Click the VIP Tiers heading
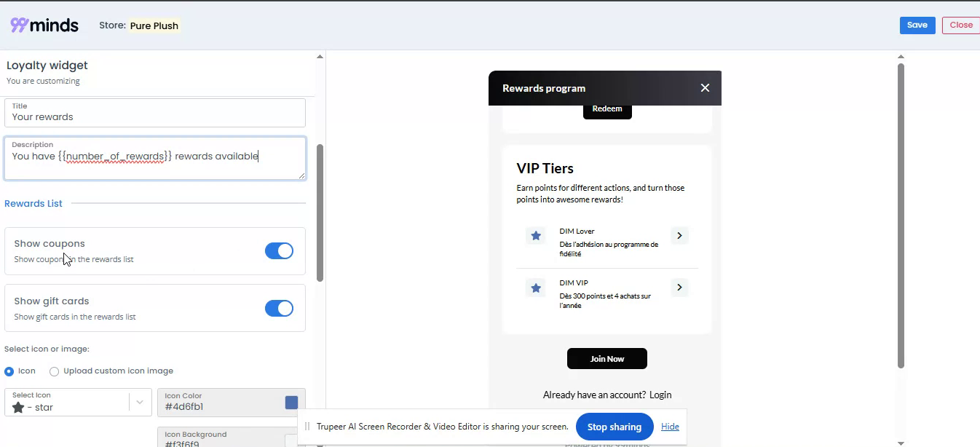Viewport: 980px width, 447px height. (545, 168)
